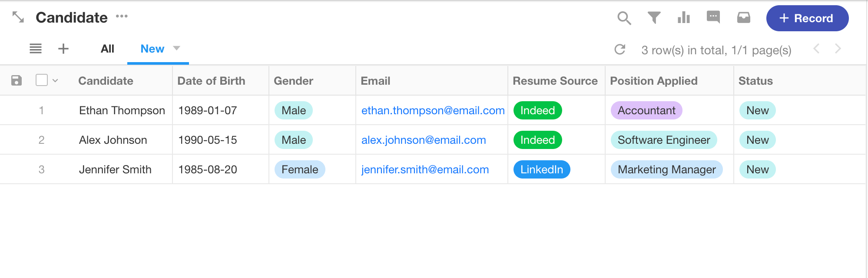Viewport: 868px width, 278px height.
Task: Go to next page arrow
Action: (838, 49)
